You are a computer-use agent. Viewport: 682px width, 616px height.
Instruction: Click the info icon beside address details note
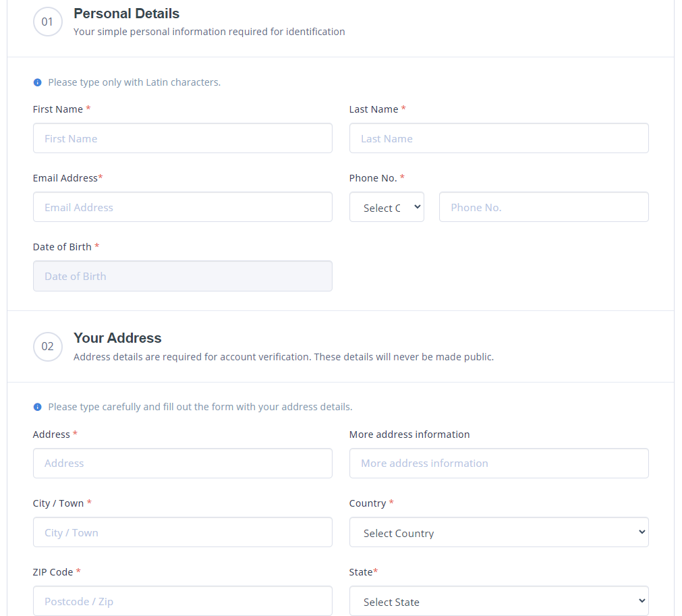point(37,407)
